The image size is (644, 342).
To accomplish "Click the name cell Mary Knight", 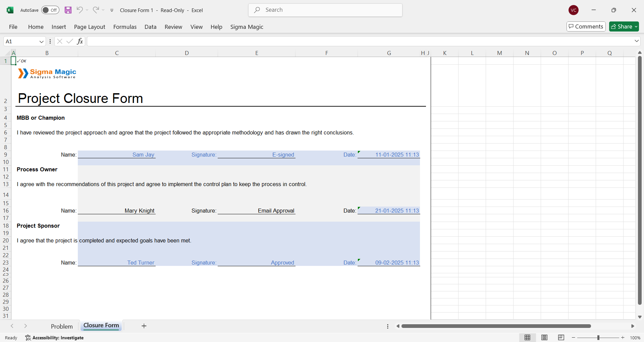I will [117, 211].
